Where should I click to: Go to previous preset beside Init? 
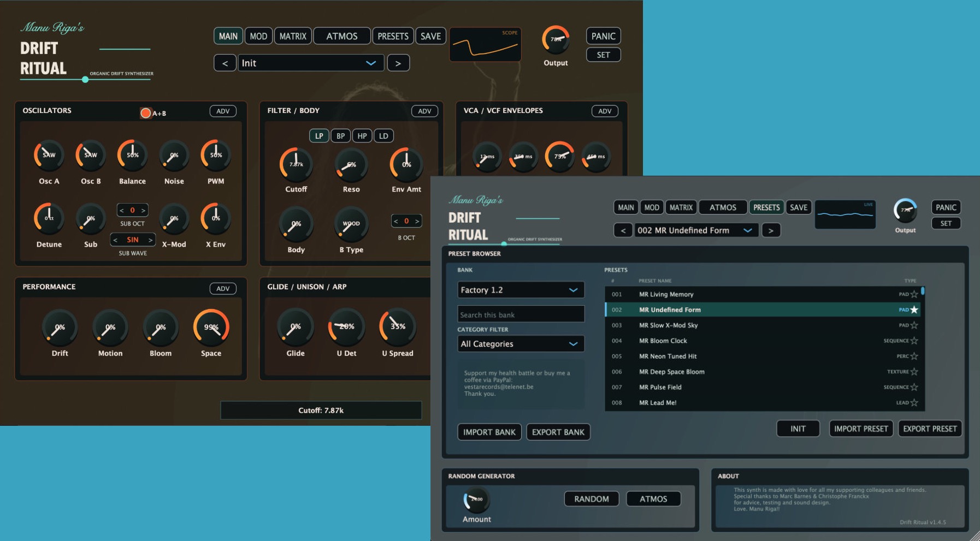click(225, 63)
